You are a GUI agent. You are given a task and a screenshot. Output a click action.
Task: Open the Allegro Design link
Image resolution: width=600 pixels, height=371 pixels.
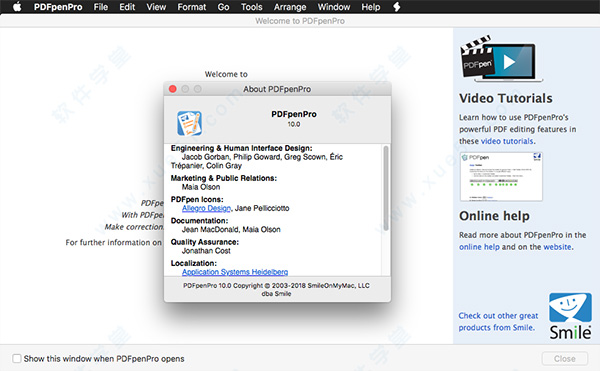point(206,208)
